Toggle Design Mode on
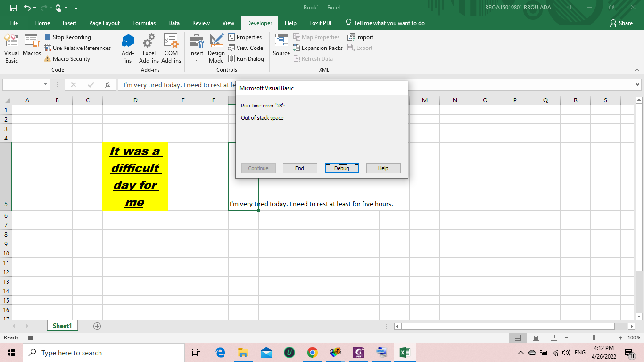This screenshot has width=644, height=362. click(x=216, y=48)
